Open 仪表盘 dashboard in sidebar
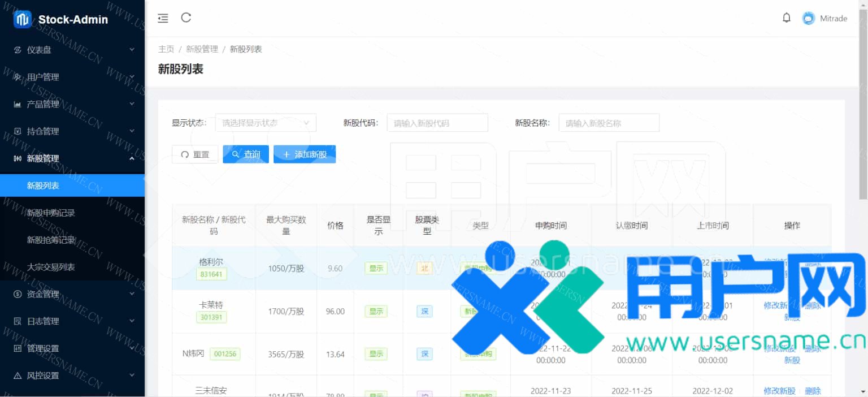868x397 pixels. pyautogui.click(x=39, y=50)
